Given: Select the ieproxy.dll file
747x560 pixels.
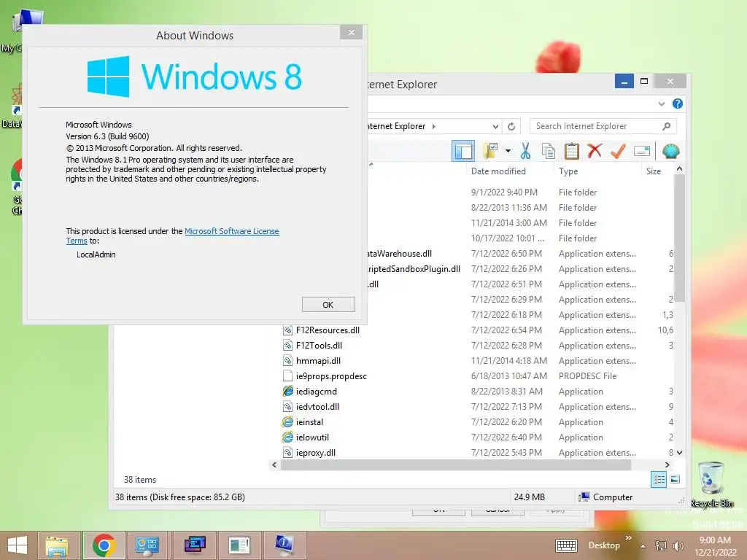Looking at the screenshot, I should click(x=315, y=452).
